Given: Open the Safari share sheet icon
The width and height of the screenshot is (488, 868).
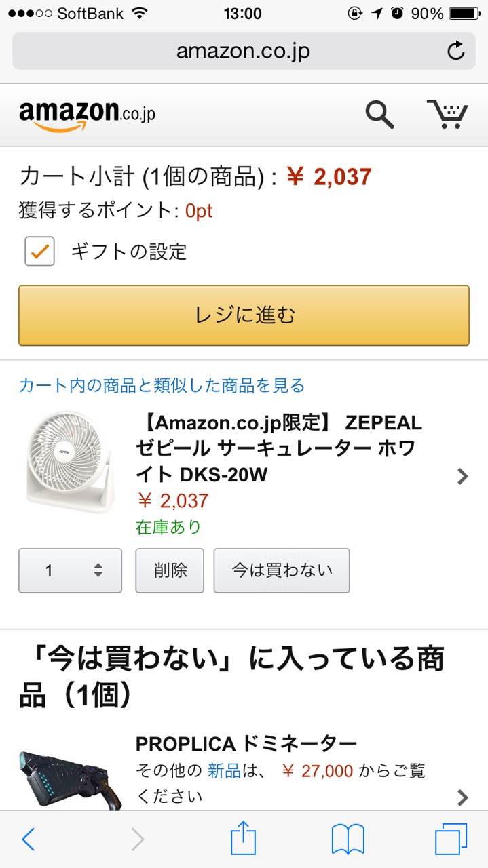Looking at the screenshot, I should click(243, 840).
